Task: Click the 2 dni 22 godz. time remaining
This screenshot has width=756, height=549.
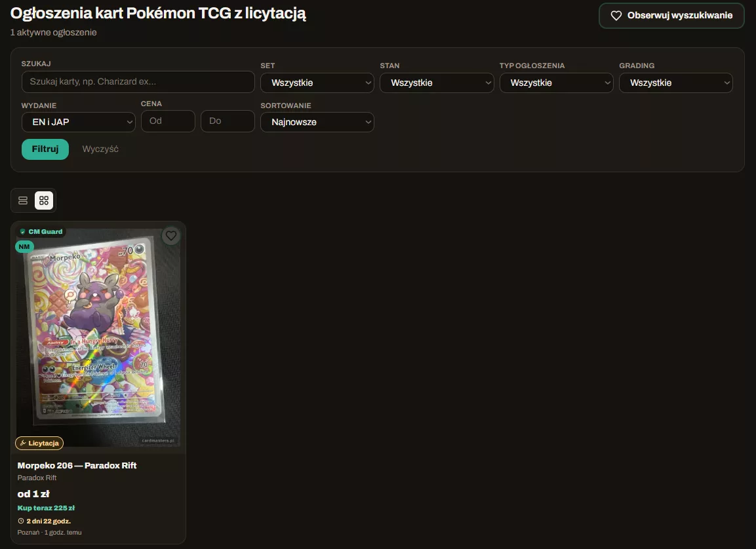Action: click(49, 521)
